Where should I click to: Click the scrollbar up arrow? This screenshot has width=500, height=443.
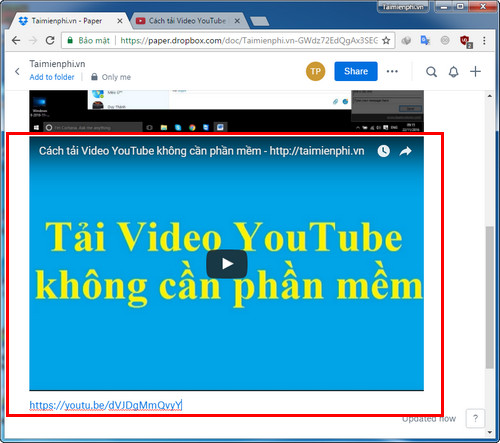(x=489, y=96)
